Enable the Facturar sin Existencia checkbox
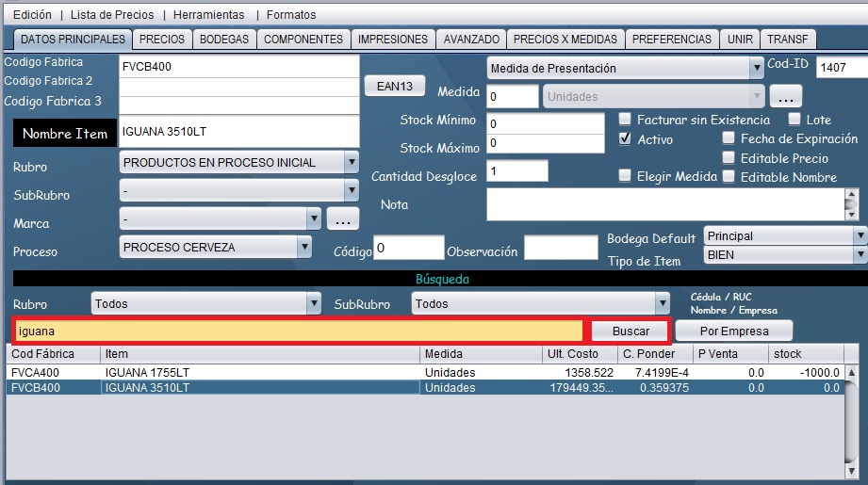Image resolution: width=868 pixels, height=485 pixels. 625,120
